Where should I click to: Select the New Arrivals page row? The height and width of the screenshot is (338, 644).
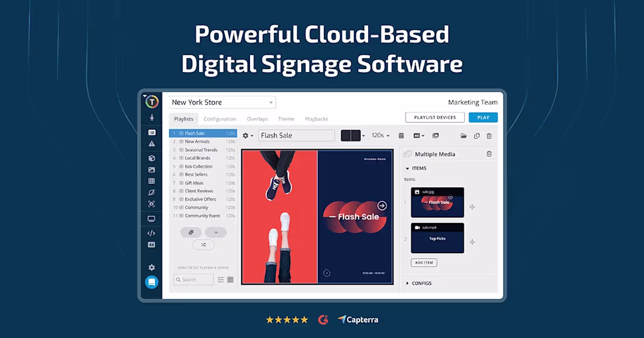click(x=203, y=142)
